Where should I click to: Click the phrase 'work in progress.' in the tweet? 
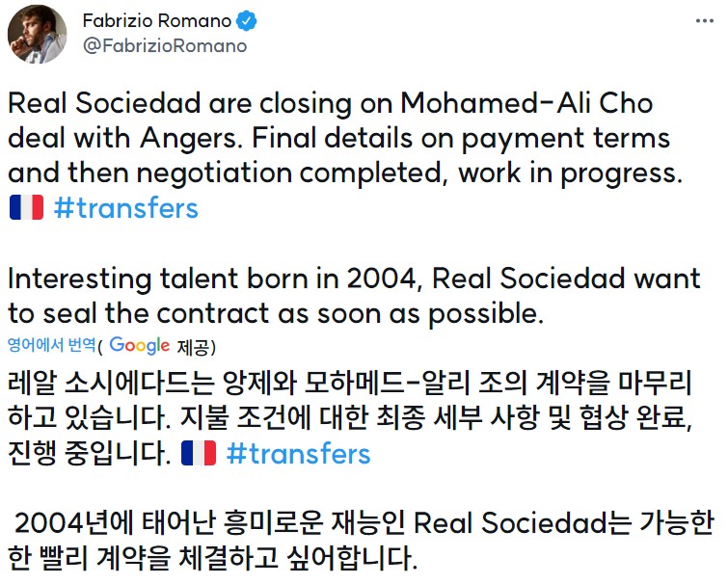571,173
